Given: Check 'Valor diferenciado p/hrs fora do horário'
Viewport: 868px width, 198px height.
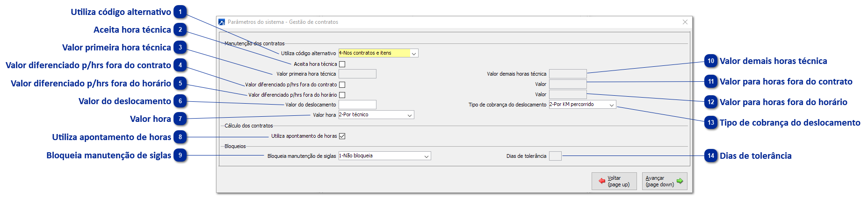Looking at the screenshot, I should [342, 95].
